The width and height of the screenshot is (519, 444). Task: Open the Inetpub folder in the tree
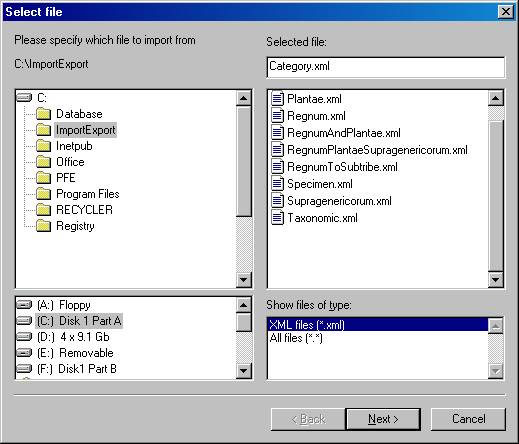[x=74, y=146]
